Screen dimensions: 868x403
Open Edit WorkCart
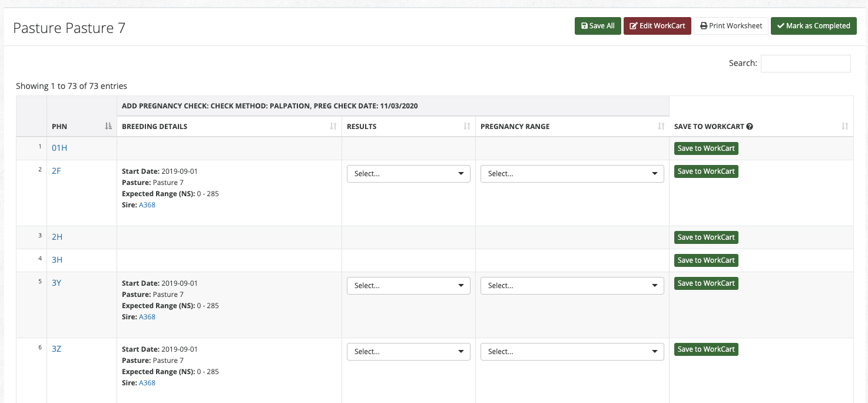(657, 26)
